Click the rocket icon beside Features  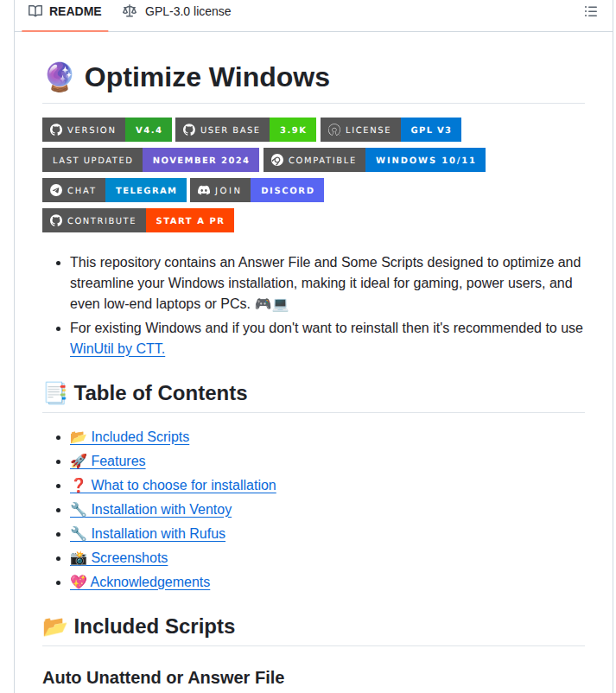pos(78,461)
